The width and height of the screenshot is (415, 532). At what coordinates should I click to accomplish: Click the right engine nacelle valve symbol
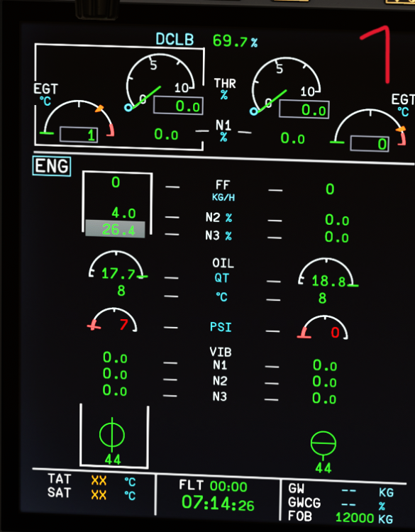click(x=323, y=444)
